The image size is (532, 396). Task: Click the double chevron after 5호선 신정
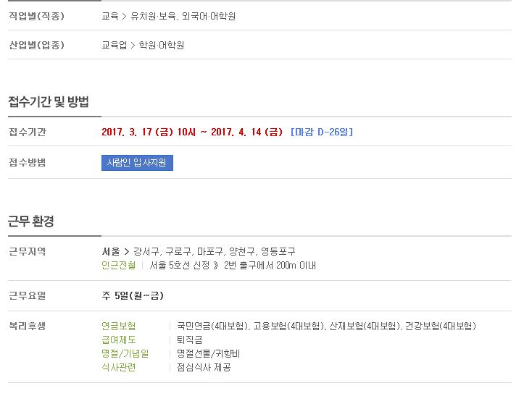[216, 266]
